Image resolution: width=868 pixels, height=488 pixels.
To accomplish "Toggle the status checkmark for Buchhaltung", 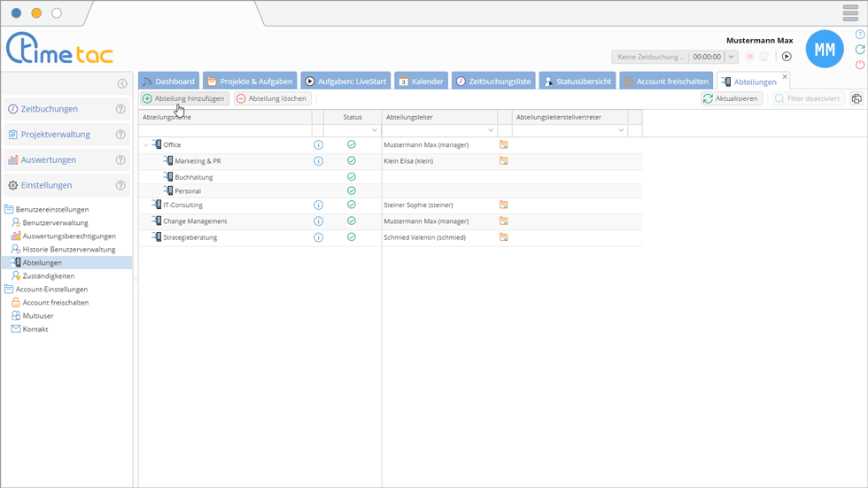I will coord(352,177).
